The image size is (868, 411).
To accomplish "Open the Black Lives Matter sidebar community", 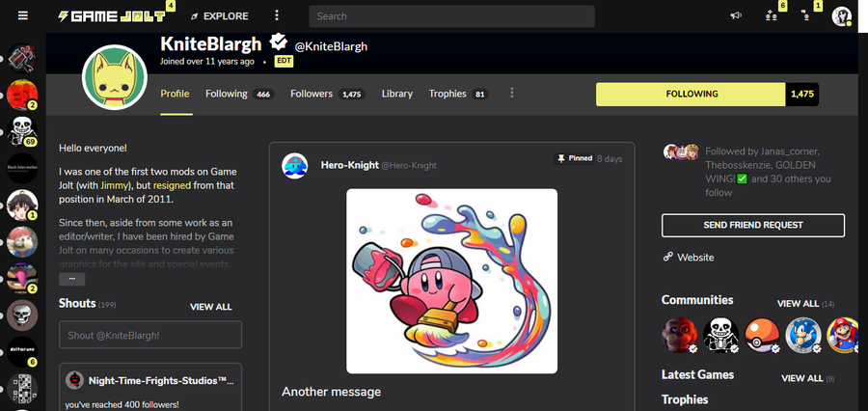I will pyautogui.click(x=22, y=168).
